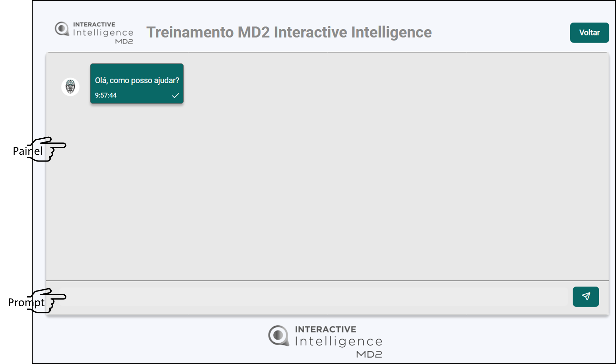Click the "Treinamento MD2 Interactive Intelligence" page title

tap(289, 32)
